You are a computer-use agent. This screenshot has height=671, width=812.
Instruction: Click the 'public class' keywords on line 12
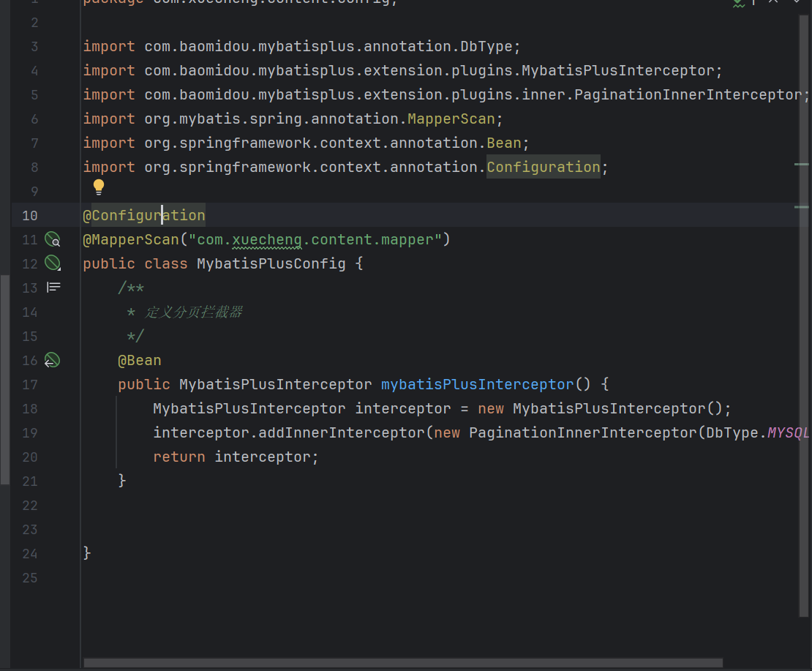[x=135, y=263]
